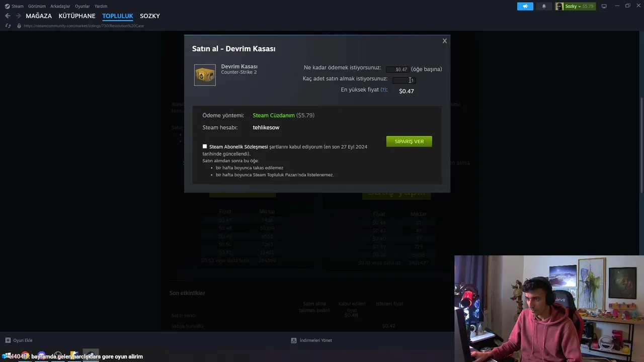Click the Counter-Strike 2 game label
The height and width of the screenshot is (362, 644).
click(239, 72)
